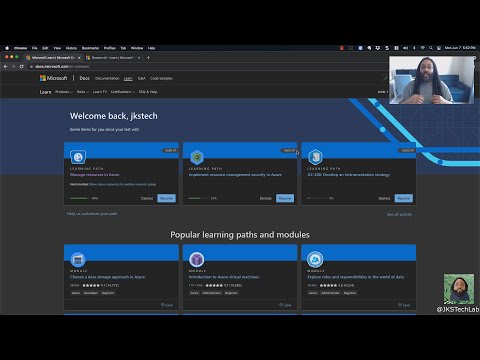Click the JKSTechLab avatar thumbnail
Screen dimensions: 480x360
[459, 289]
